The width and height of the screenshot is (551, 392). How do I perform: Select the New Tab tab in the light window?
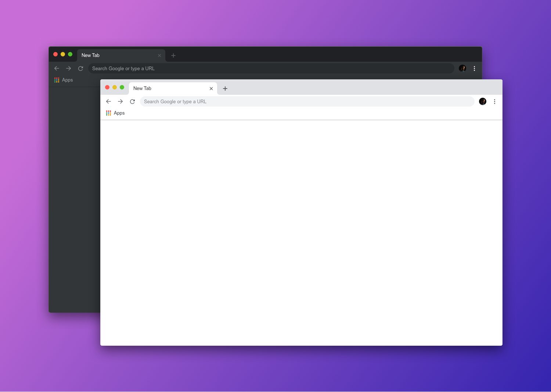pos(165,89)
